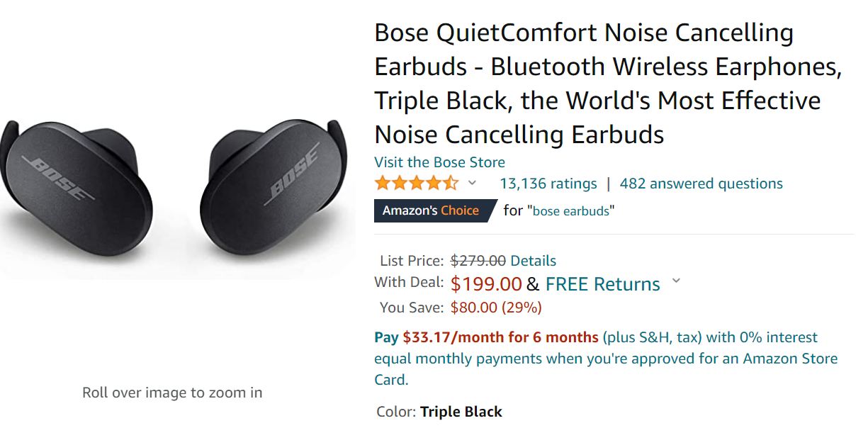Click the Amazon's Choice badge
The width and height of the screenshot is (868, 428).
point(432,210)
